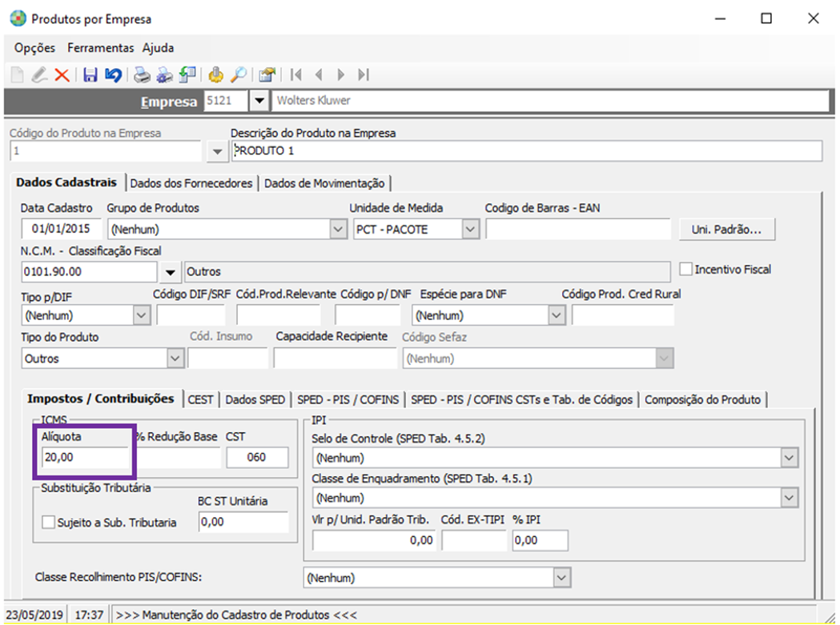Expand the Selo de Controle dropdown
The width and height of the screenshot is (840, 625).
789,458
